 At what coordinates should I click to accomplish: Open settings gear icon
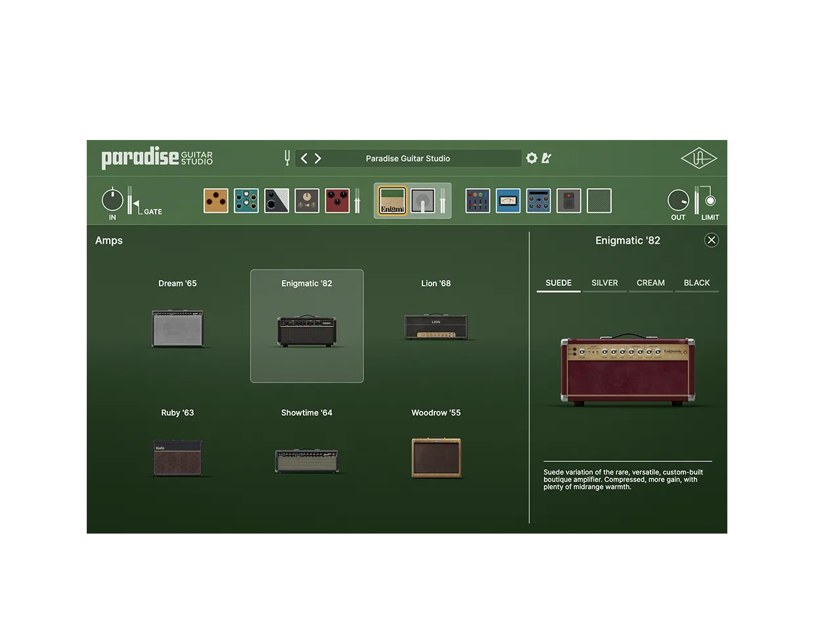click(532, 158)
